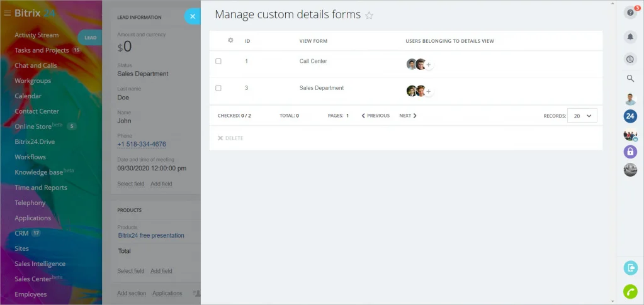Open the notifications bell icon

630,37
